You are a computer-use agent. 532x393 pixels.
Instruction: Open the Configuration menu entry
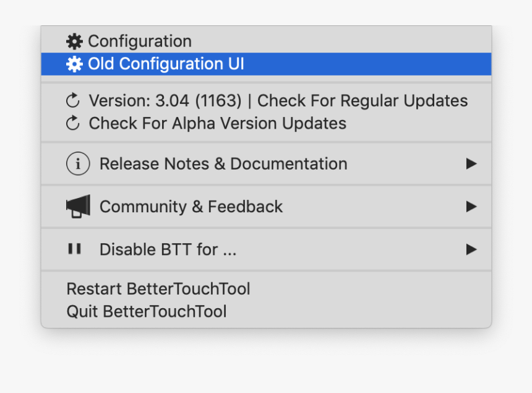coord(140,41)
